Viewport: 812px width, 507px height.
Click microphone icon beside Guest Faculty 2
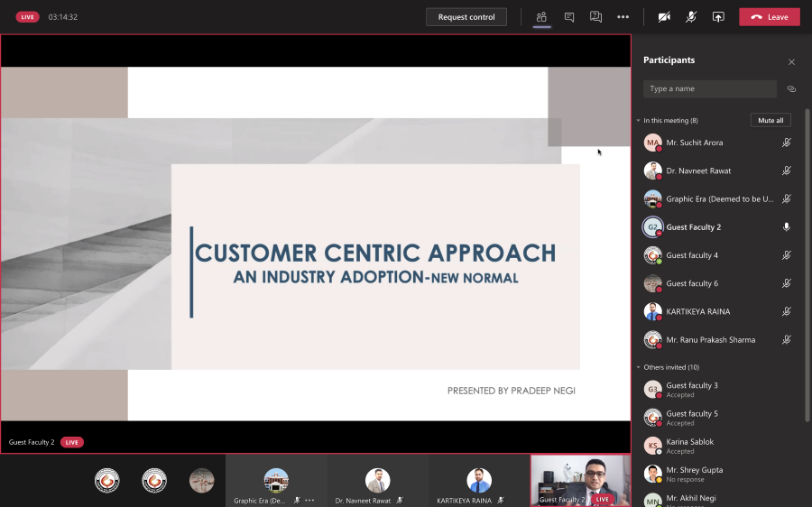[787, 227]
